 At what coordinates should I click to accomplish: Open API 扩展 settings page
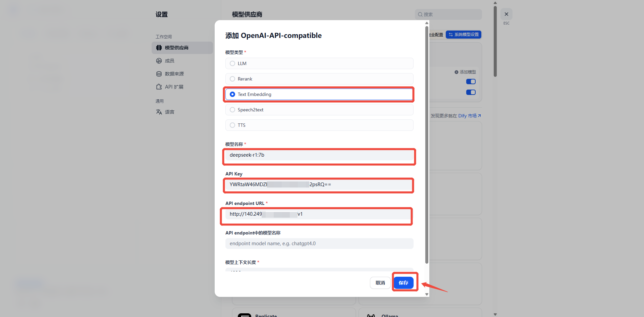pyautogui.click(x=182, y=87)
